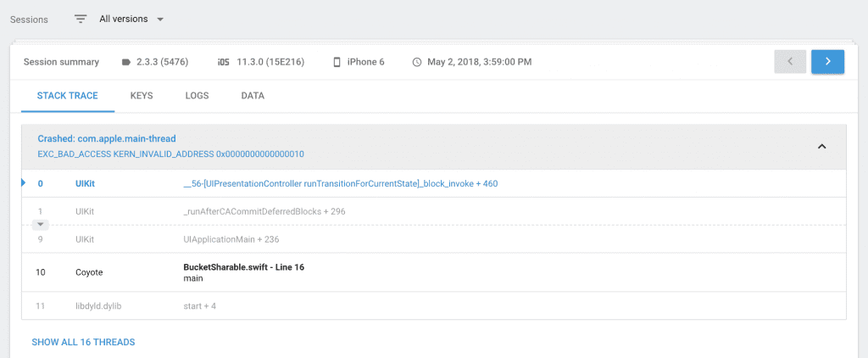Go to previous session with left arrow
Viewport: 868px width, 358px height.
coord(790,62)
